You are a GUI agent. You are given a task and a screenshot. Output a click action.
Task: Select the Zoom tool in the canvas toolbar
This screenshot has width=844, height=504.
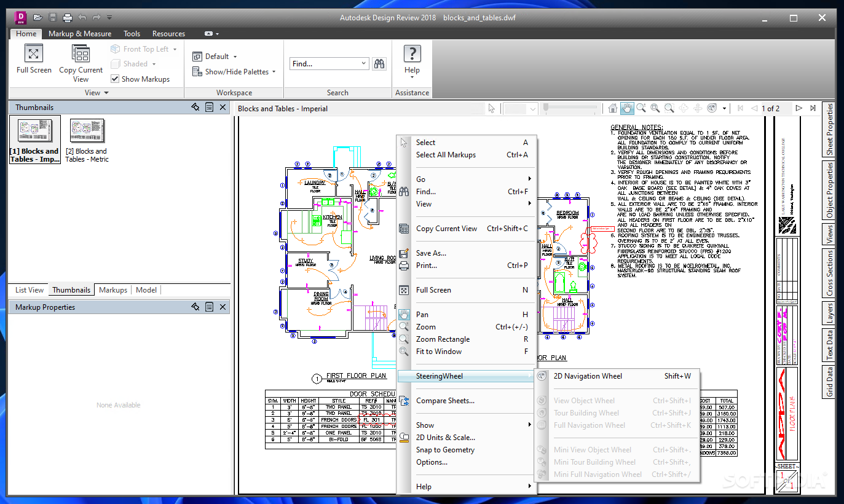tap(641, 108)
